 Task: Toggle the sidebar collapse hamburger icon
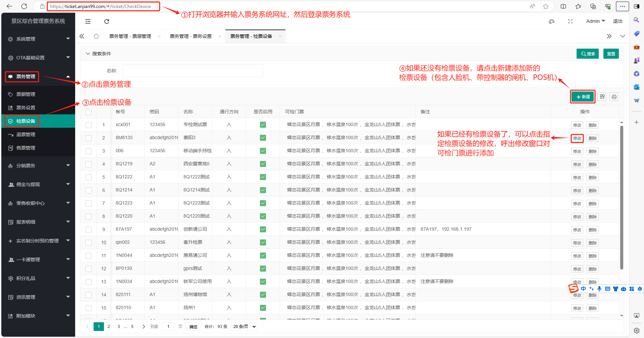88,21
